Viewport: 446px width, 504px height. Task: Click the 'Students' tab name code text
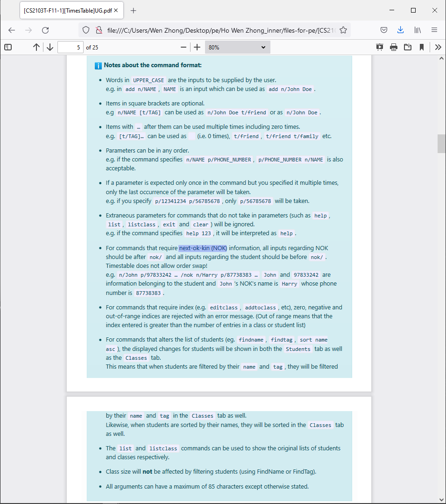click(298, 349)
